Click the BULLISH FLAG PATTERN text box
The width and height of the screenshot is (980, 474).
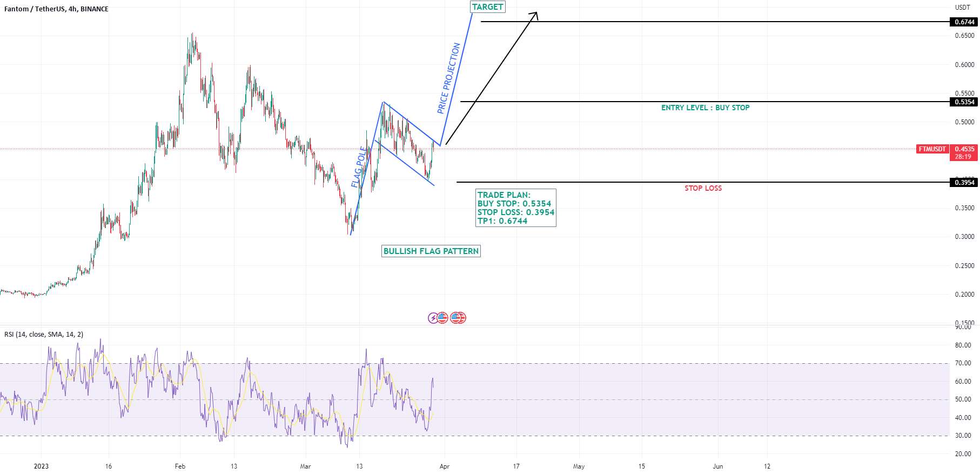[431, 251]
